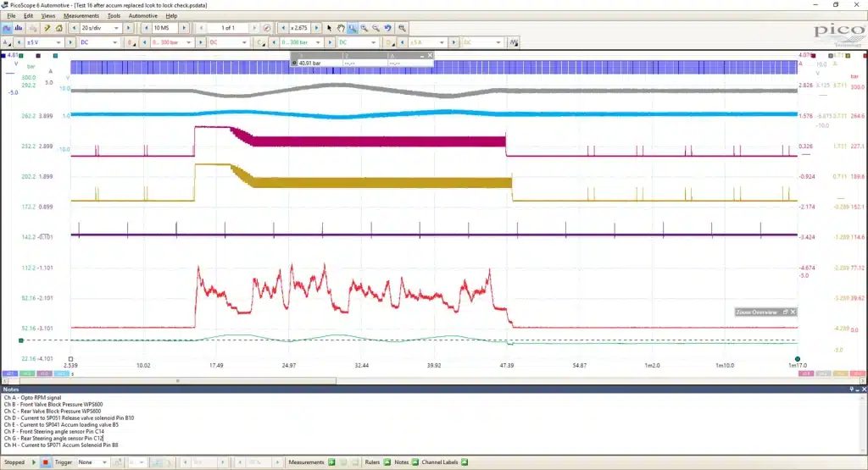Click the red stop capture button
This screenshot has height=470, width=868.
46,462
